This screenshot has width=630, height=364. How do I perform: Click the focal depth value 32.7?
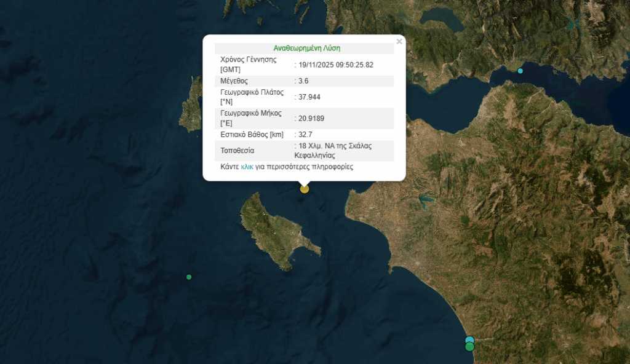pyautogui.click(x=305, y=134)
